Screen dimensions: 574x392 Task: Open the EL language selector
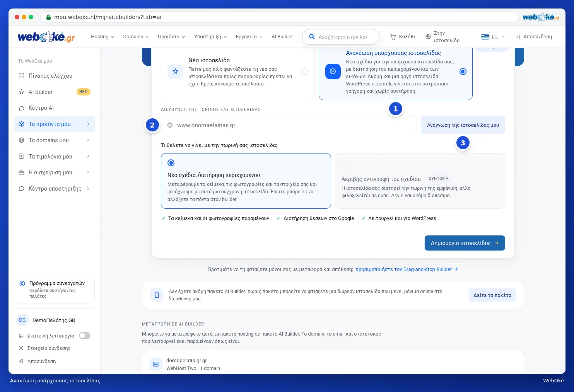(x=493, y=37)
